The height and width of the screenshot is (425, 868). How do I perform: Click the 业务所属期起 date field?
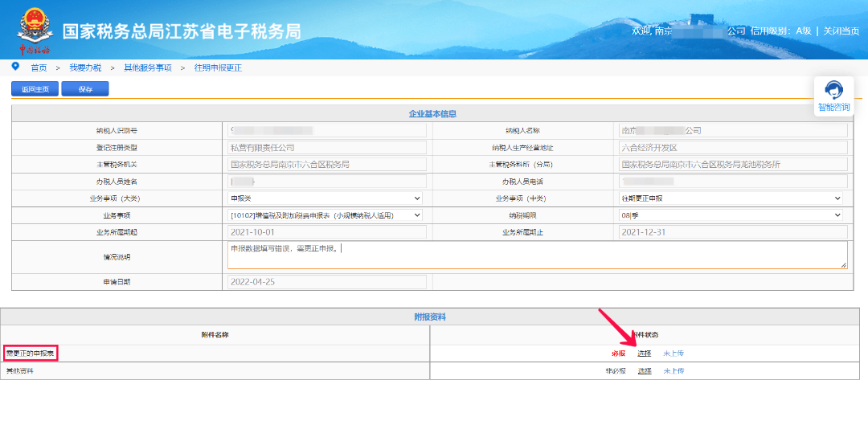pos(326,232)
